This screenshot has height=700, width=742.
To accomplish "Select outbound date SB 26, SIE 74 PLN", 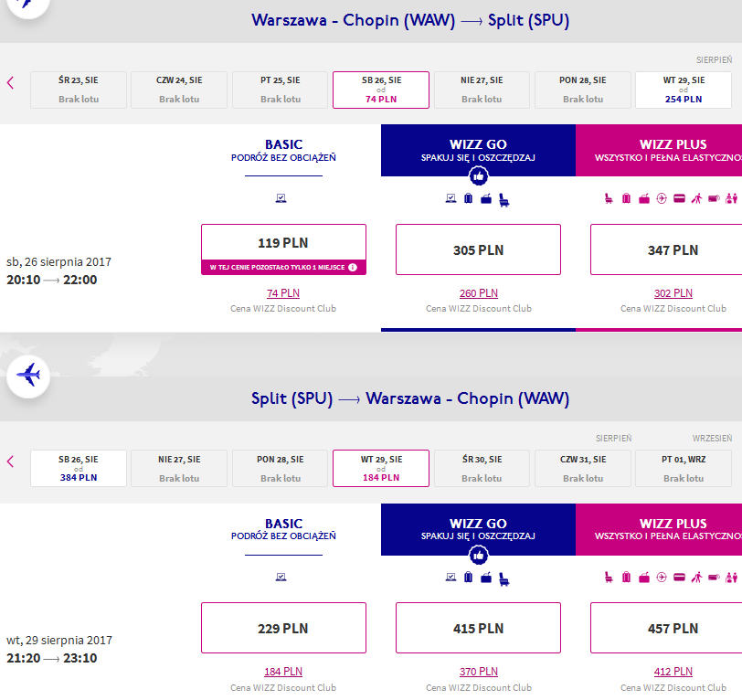I will [x=381, y=90].
